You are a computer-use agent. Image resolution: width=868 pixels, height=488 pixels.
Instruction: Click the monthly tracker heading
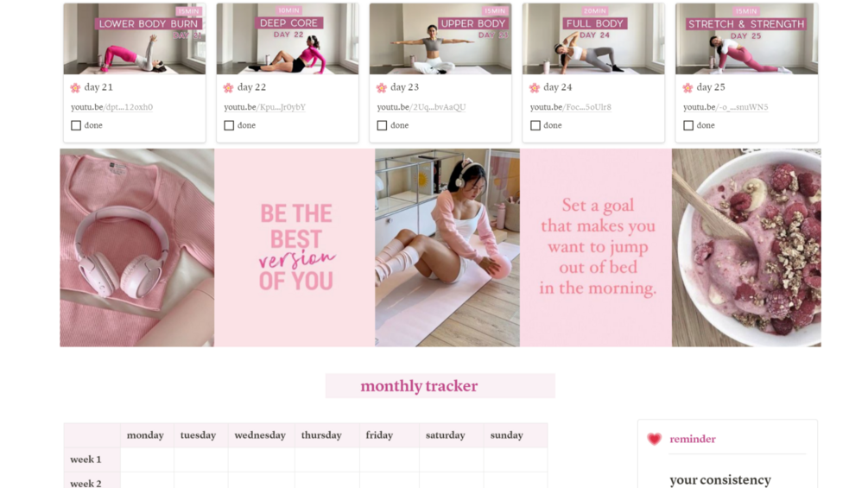click(x=419, y=385)
